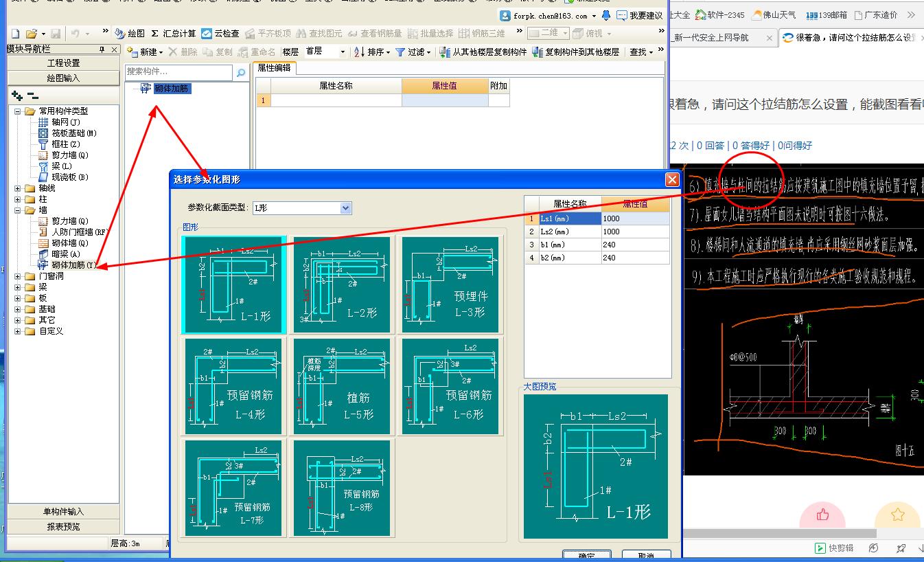Click the search magnifier icon beside 搜索构件
Screen dimensions: 924x562
point(241,72)
